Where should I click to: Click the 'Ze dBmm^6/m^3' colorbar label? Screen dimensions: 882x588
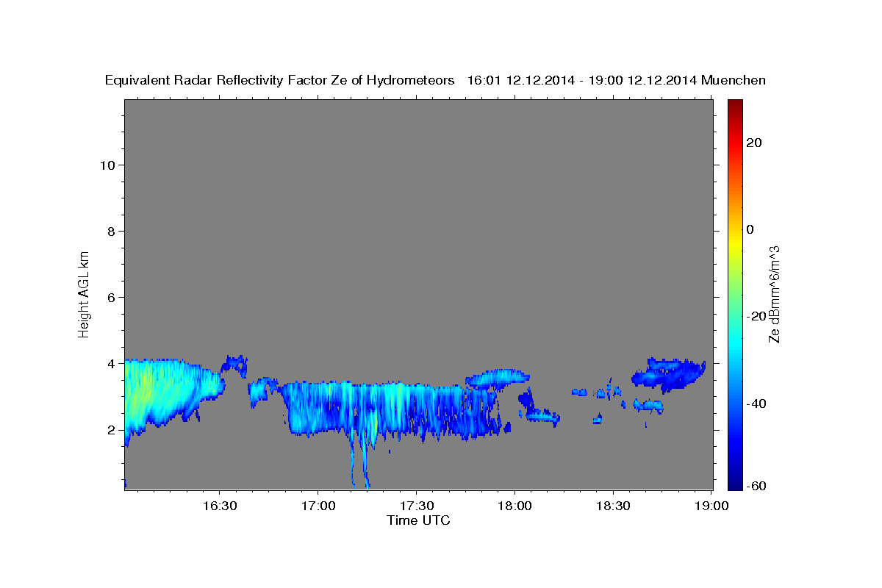click(x=774, y=294)
